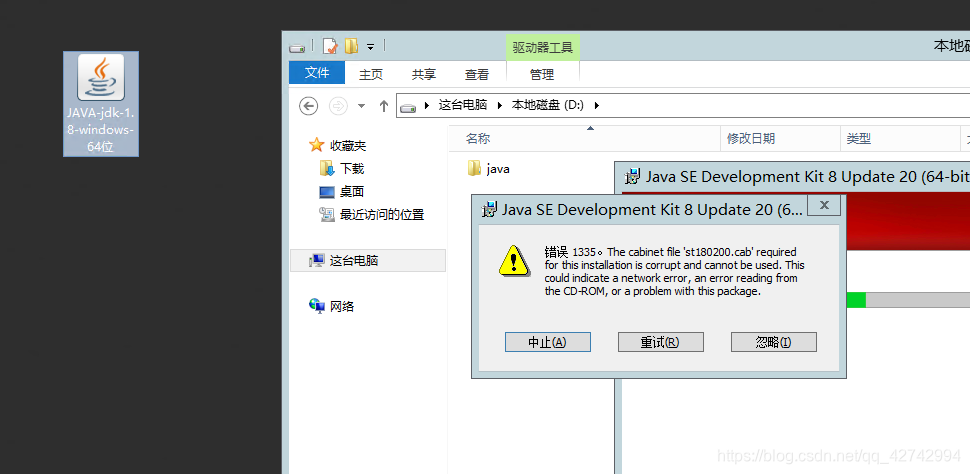970x474 pixels.
Task: Switch to the 查看 ribbon tab
Action: 477,74
